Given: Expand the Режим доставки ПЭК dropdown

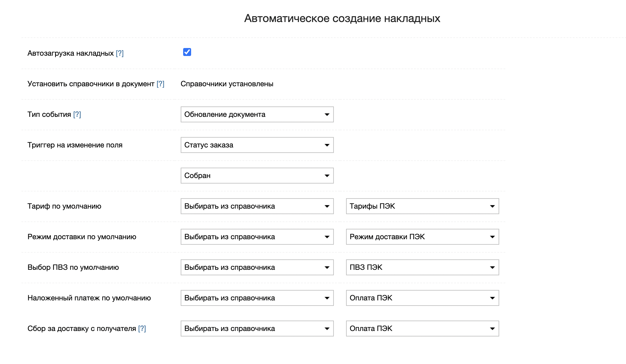Looking at the screenshot, I should pyautogui.click(x=422, y=237).
